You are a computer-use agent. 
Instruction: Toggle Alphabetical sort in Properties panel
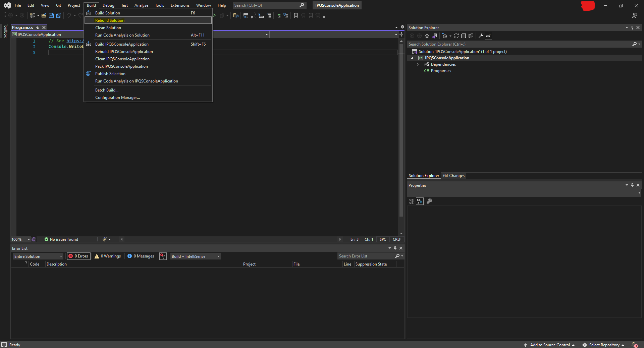[420, 201]
